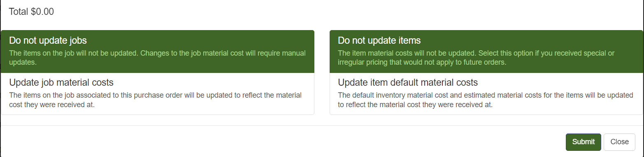Select the "Do not update items" option
This screenshot has width=644, height=157.
tap(486, 52)
